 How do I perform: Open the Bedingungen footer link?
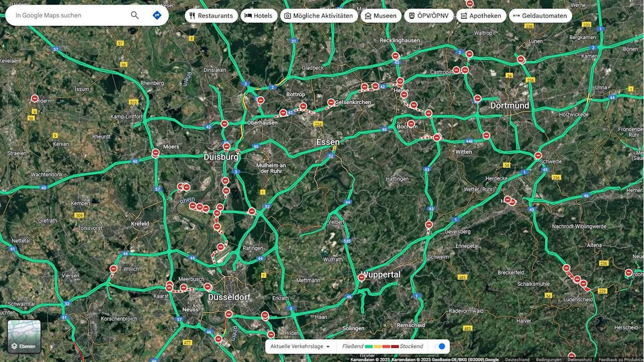548,359
